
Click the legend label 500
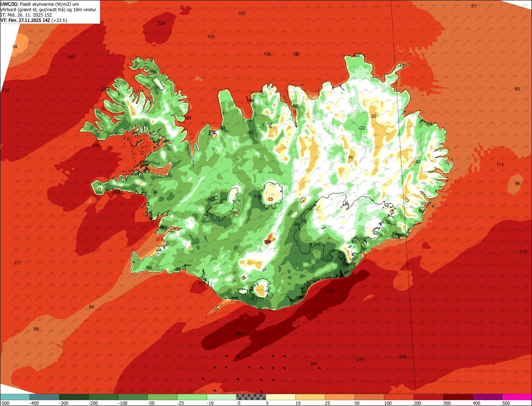point(506,403)
